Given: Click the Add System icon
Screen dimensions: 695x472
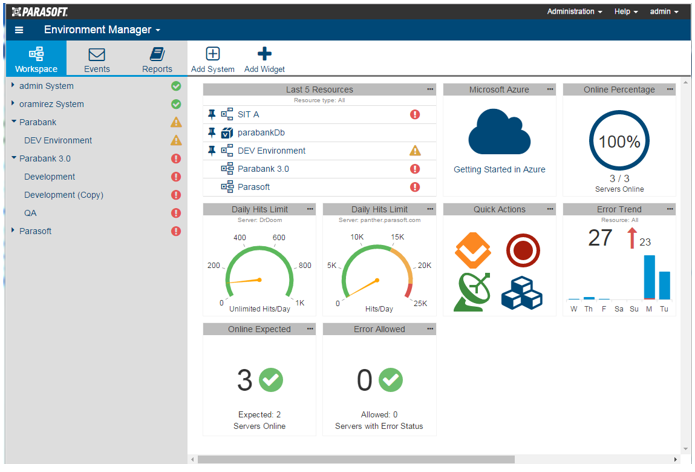Looking at the screenshot, I should (213, 54).
